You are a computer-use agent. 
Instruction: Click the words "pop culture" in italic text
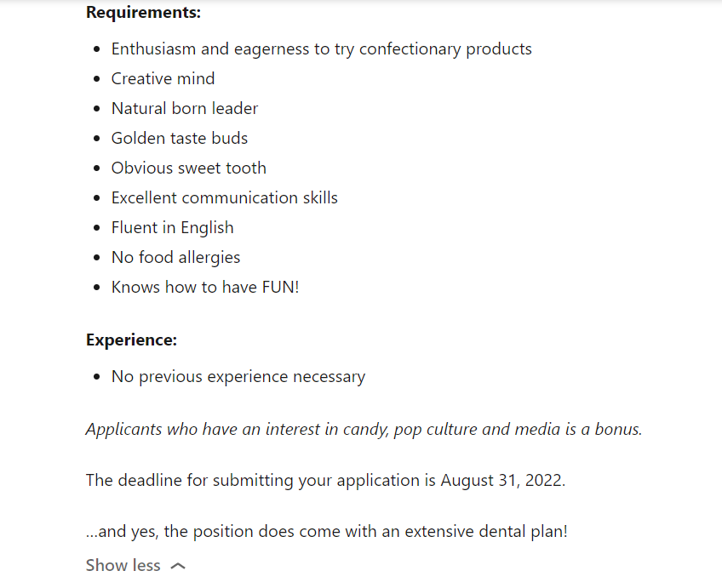tap(433, 430)
